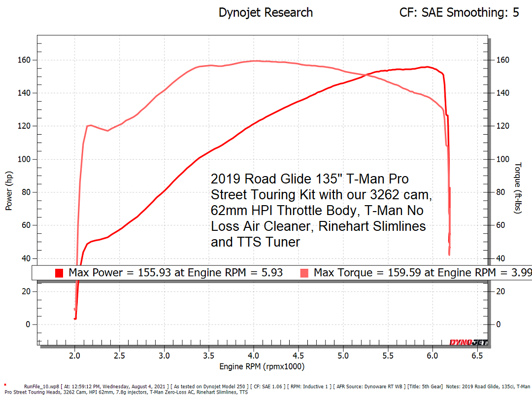Click the '2019 Road Glide 135" T-Man Pro' annotation line

pyautogui.click(x=310, y=179)
